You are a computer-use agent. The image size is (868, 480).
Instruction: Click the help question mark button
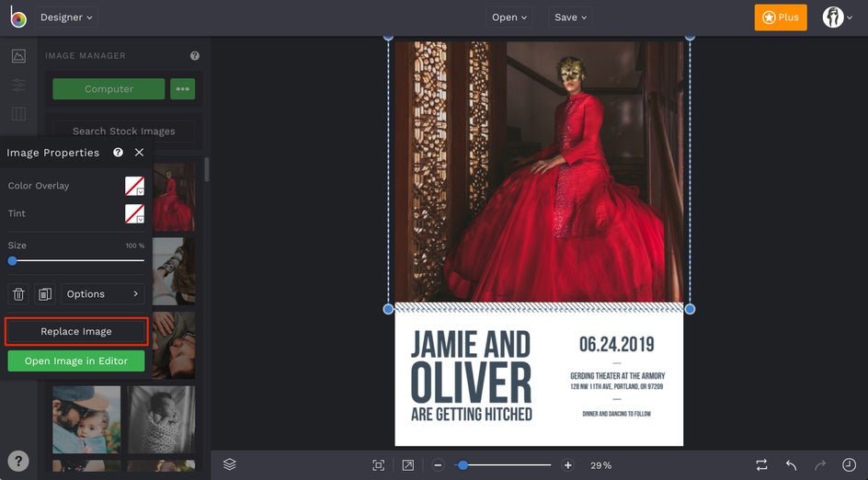click(18, 461)
